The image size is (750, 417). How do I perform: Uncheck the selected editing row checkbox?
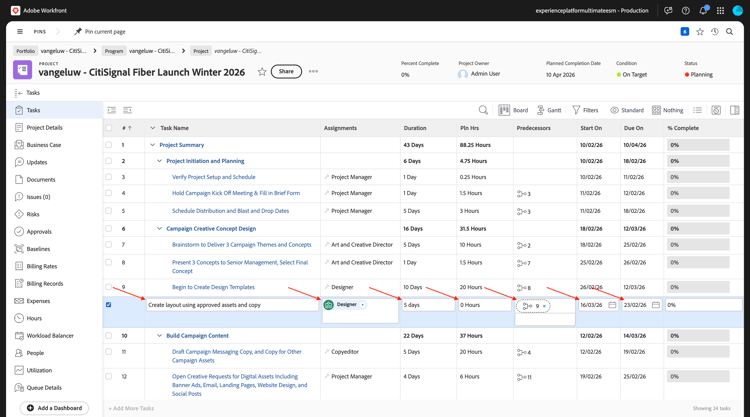tap(109, 305)
